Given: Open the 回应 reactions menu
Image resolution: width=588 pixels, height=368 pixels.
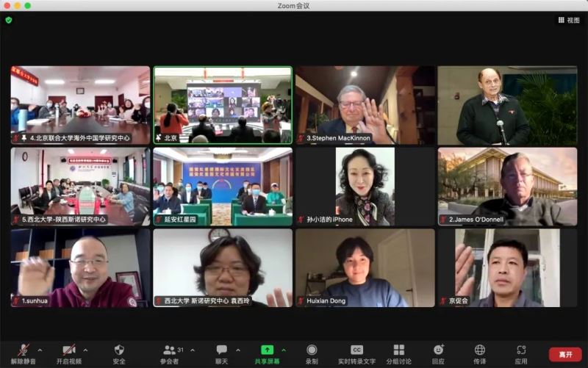Looking at the screenshot, I should 439,353.
